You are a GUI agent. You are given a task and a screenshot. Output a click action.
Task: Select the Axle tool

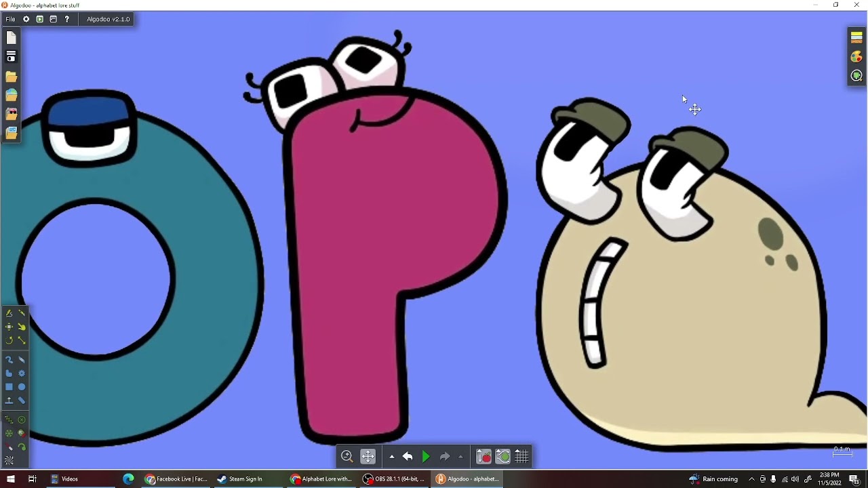click(x=9, y=433)
